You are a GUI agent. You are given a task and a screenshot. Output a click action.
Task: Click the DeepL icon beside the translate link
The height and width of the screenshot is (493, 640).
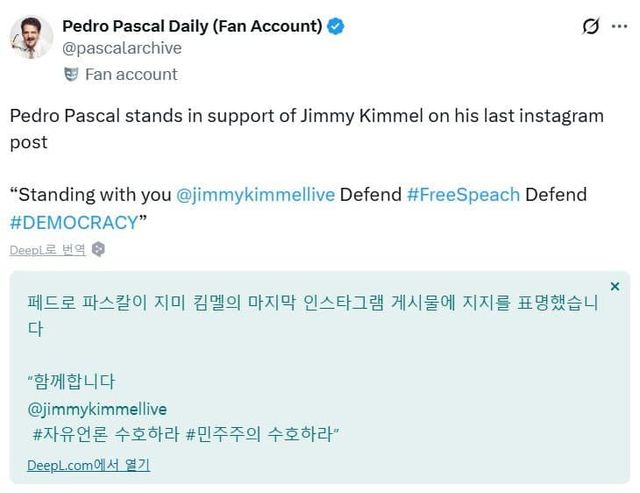pos(98,250)
